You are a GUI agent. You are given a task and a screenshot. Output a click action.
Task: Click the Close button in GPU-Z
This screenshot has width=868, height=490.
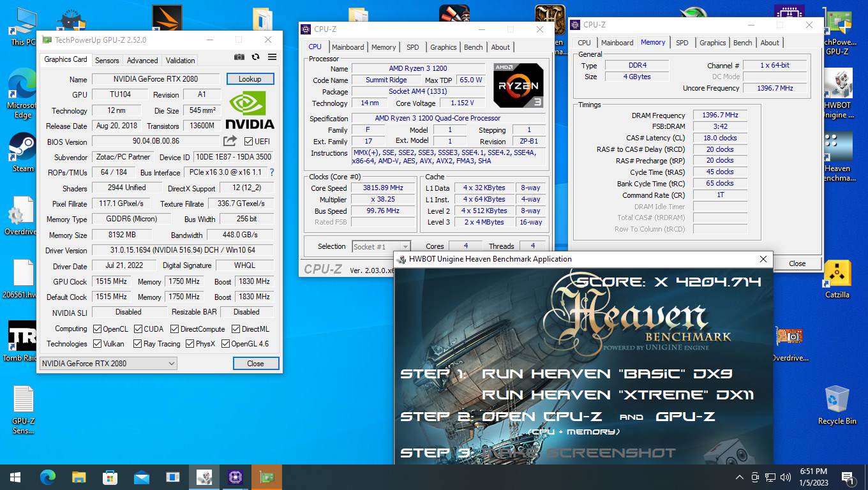(x=255, y=364)
